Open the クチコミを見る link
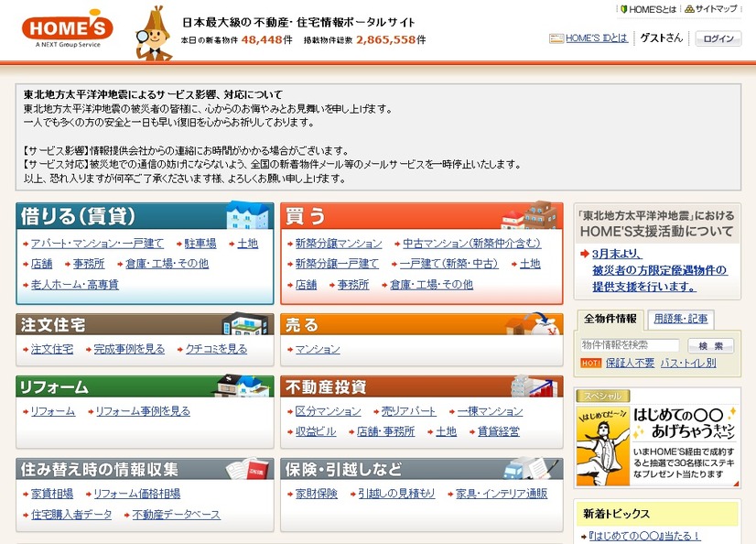The image size is (756, 544). pyautogui.click(x=217, y=349)
